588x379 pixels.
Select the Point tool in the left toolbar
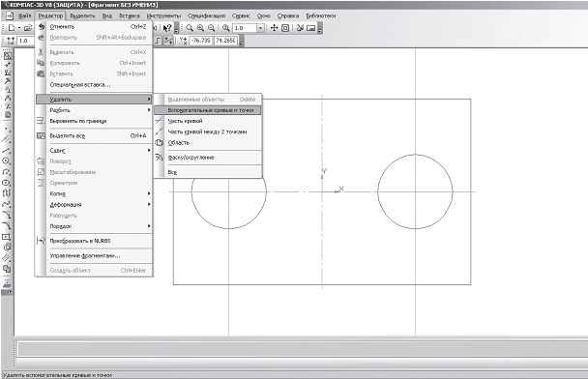tap(7, 130)
